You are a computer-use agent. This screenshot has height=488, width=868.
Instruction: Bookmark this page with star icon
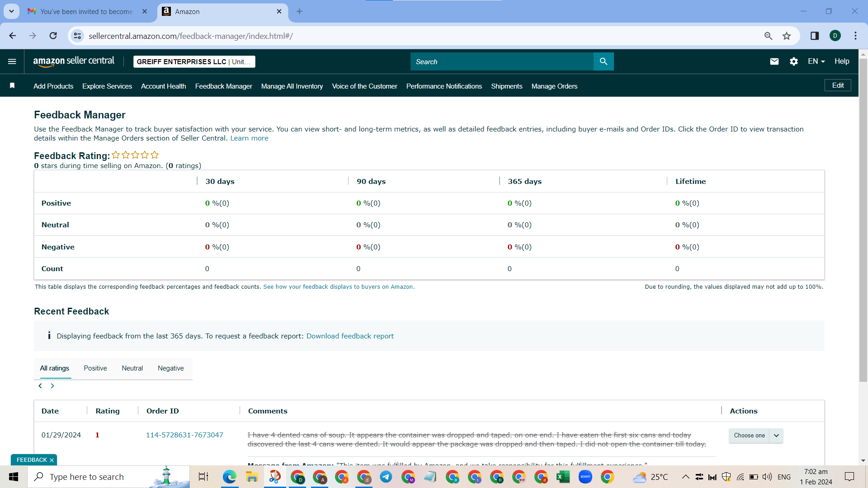click(787, 36)
